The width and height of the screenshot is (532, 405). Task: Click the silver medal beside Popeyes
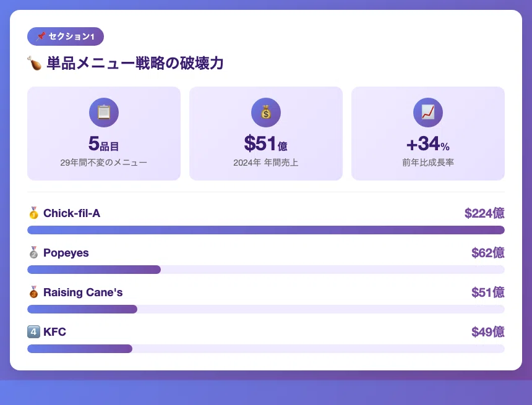click(x=33, y=253)
